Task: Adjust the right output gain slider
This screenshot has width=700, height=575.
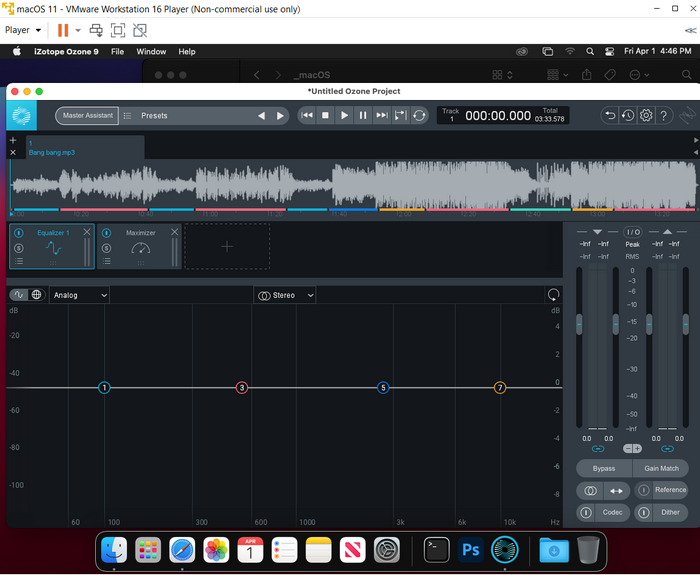Action: click(686, 325)
